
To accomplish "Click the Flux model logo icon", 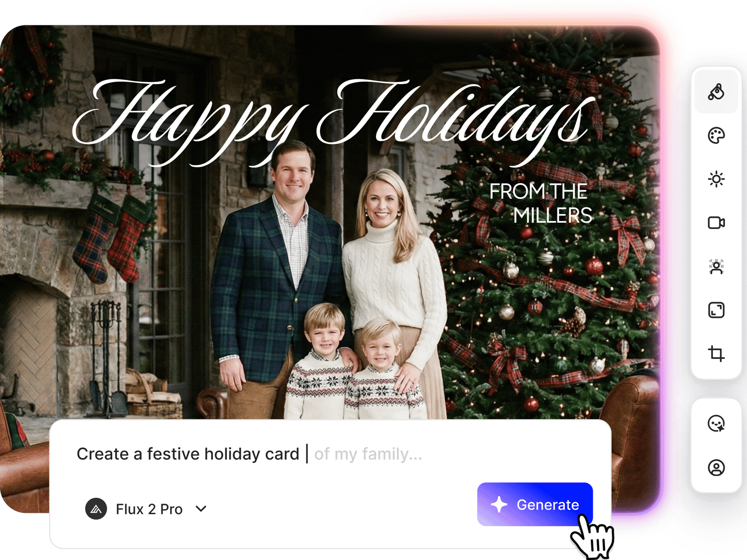I will [96, 509].
